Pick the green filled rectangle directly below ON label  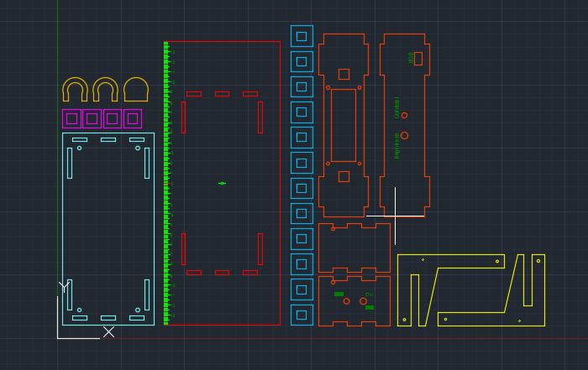tap(370, 307)
